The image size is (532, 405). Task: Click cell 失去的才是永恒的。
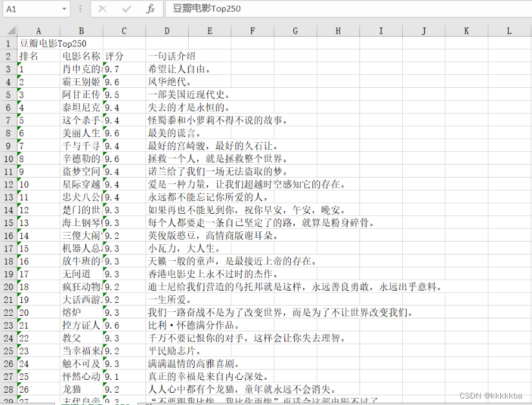coord(189,107)
